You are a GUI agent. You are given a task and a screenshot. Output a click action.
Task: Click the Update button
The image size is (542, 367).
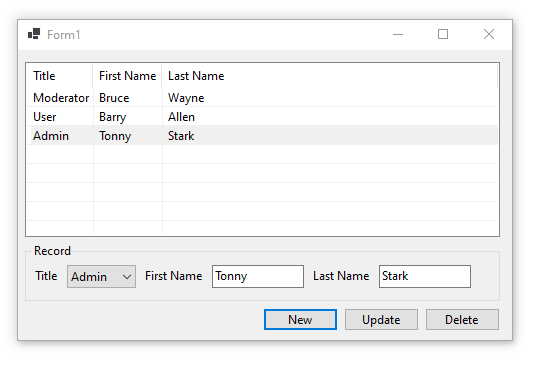coord(381,320)
